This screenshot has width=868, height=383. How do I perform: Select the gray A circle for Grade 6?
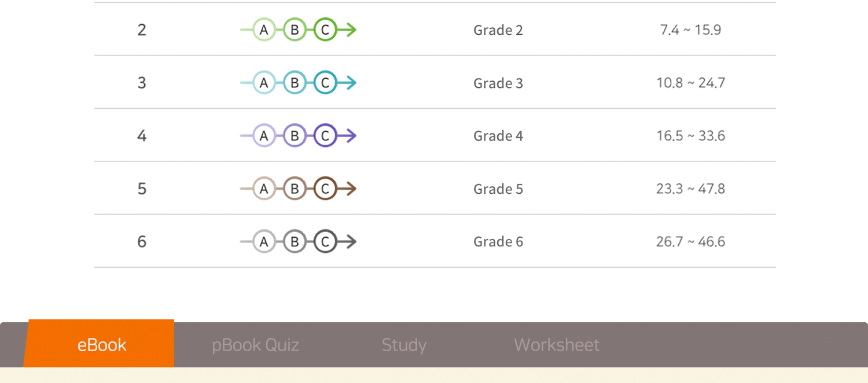(264, 242)
